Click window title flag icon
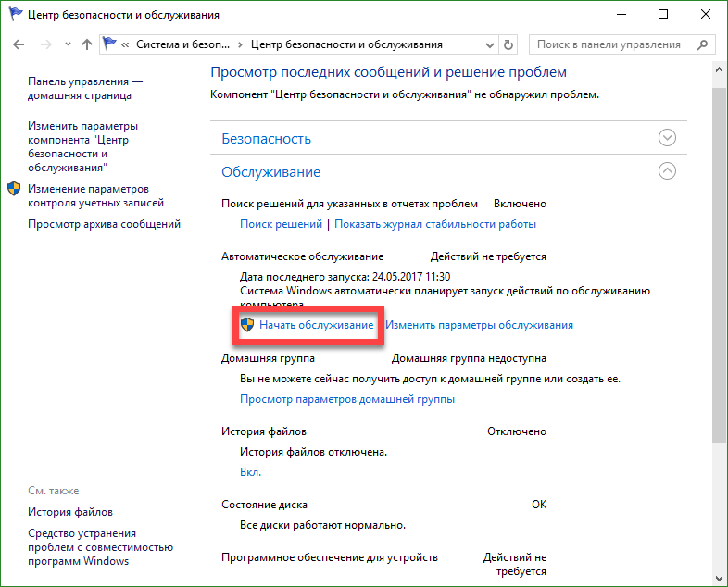Viewport: 728px width, 587px height. tap(16, 15)
